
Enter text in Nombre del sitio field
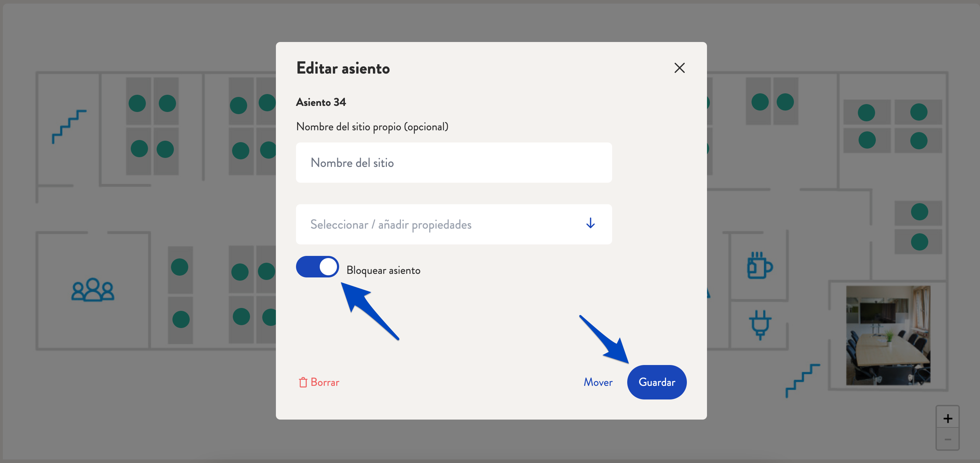click(x=454, y=163)
